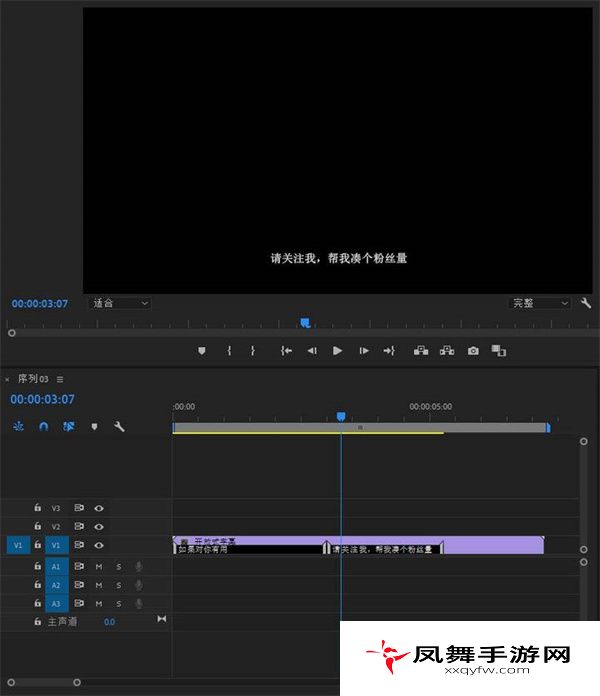Toggle V1 track targeting

[56, 545]
